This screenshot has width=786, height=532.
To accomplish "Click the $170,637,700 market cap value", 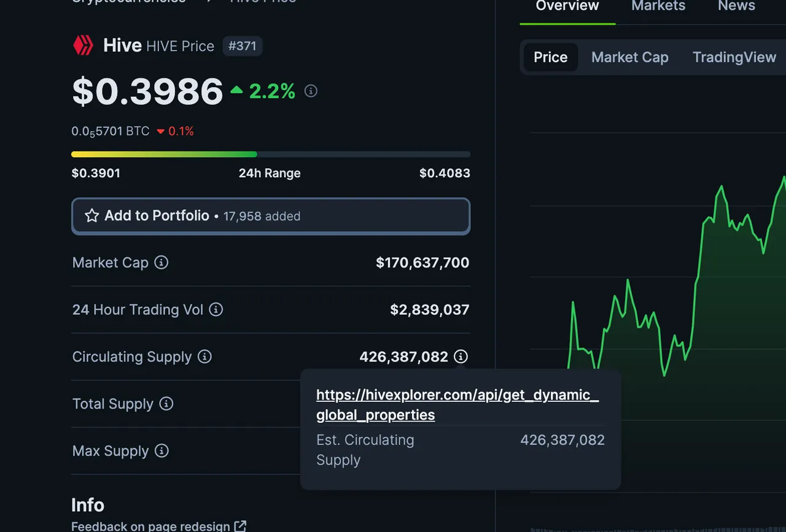I will (x=422, y=263).
